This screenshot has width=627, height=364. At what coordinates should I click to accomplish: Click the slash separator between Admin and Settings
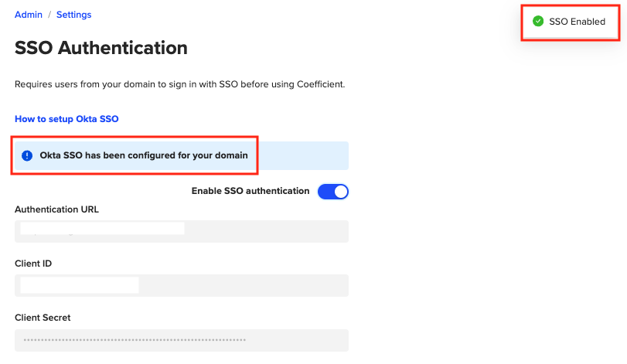point(49,15)
